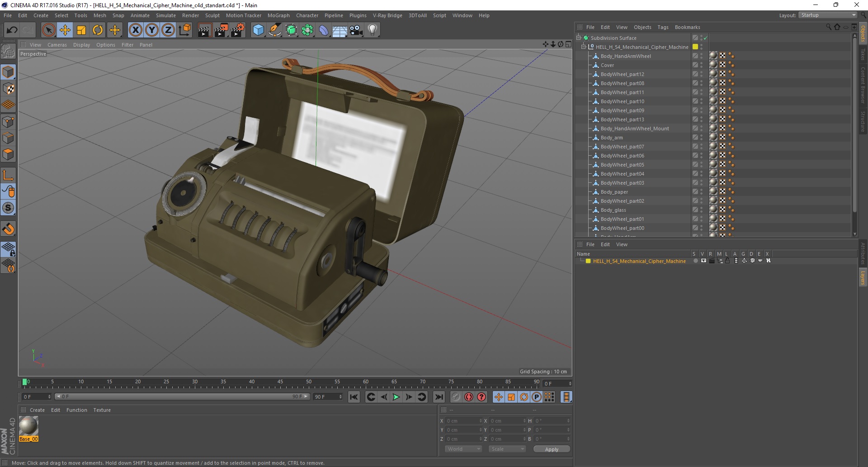The height and width of the screenshot is (467, 868).
Task: Switch to Content Browser side tab
Action: [863, 85]
